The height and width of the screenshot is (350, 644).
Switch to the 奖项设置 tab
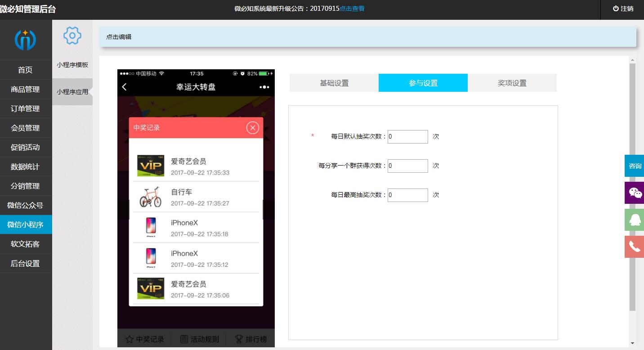[512, 83]
